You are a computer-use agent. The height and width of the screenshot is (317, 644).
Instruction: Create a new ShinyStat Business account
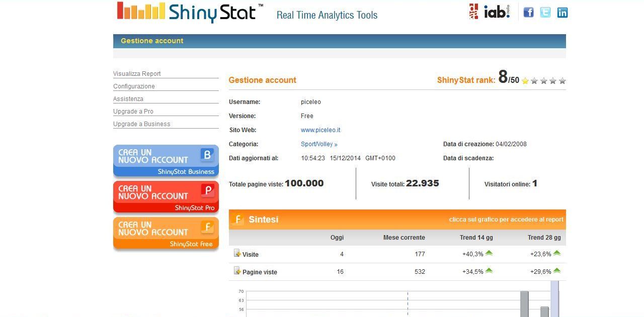pyautogui.click(x=166, y=161)
